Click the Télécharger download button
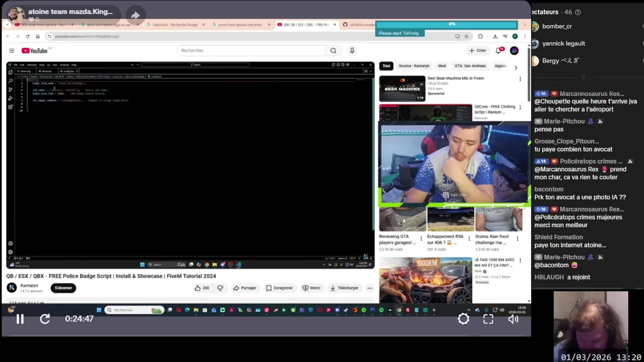The image size is (644, 362). pyautogui.click(x=344, y=288)
